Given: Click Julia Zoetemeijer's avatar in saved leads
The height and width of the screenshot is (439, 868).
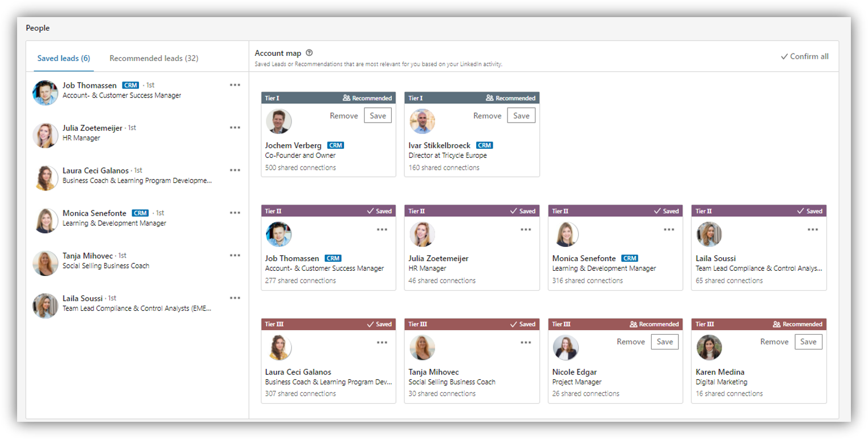Looking at the screenshot, I should [x=46, y=135].
